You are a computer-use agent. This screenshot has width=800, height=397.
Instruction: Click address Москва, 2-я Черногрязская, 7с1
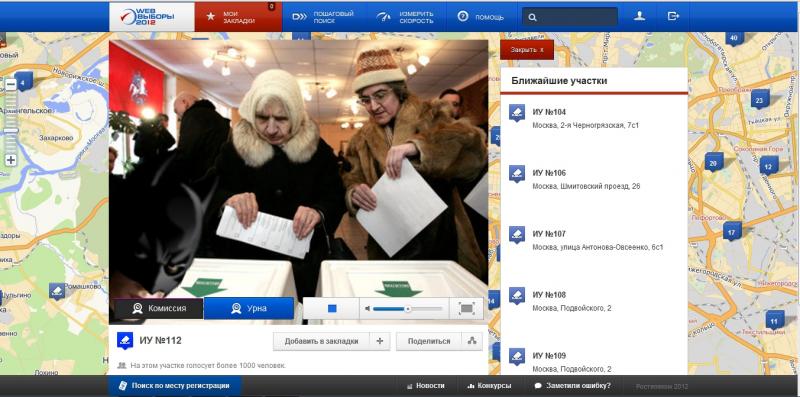[586, 125]
